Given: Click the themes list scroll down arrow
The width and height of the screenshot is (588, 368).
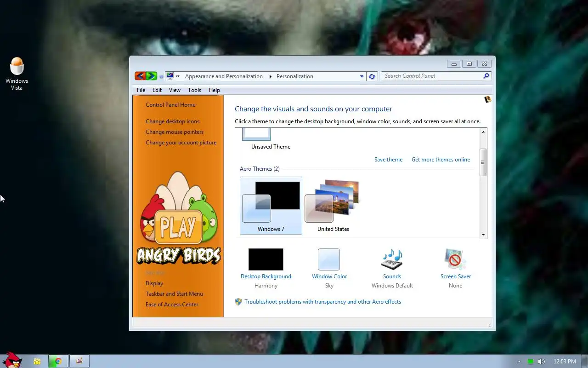Looking at the screenshot, I should pyautogui.click(x=483, y=235).
